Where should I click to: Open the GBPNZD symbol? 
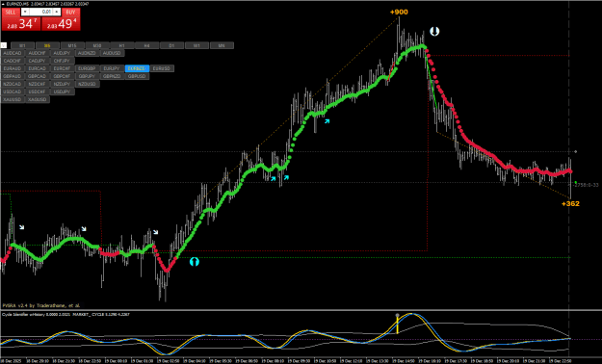point(112,76)
